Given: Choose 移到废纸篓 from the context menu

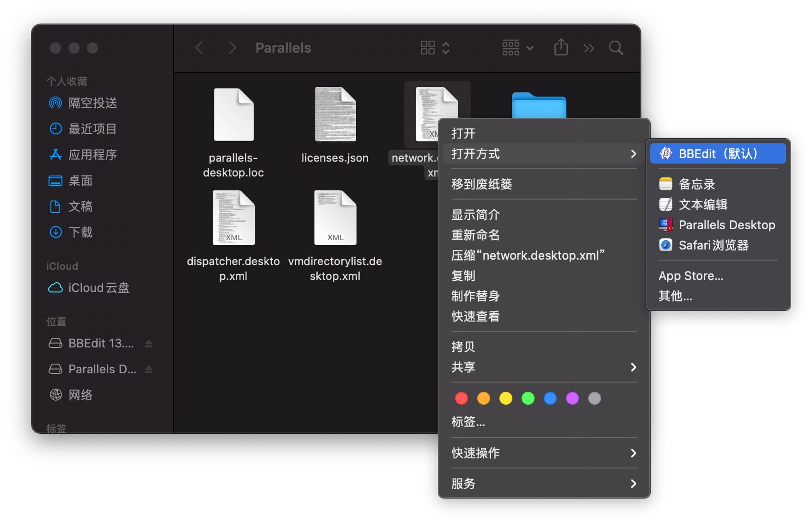Looking at the screenshot, I should click(x=482, y=184).
